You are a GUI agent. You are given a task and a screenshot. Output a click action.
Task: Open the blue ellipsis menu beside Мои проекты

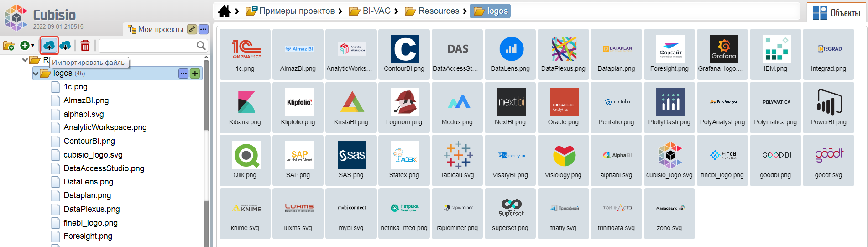204,29
